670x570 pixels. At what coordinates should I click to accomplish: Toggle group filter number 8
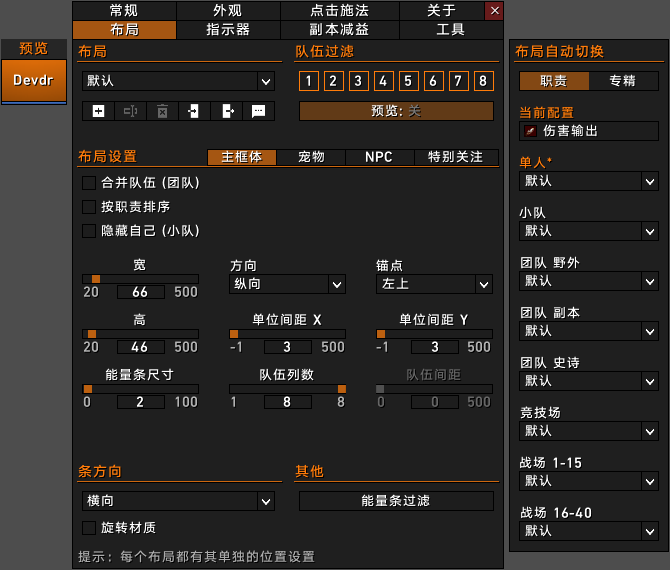(x=484, y=81)
